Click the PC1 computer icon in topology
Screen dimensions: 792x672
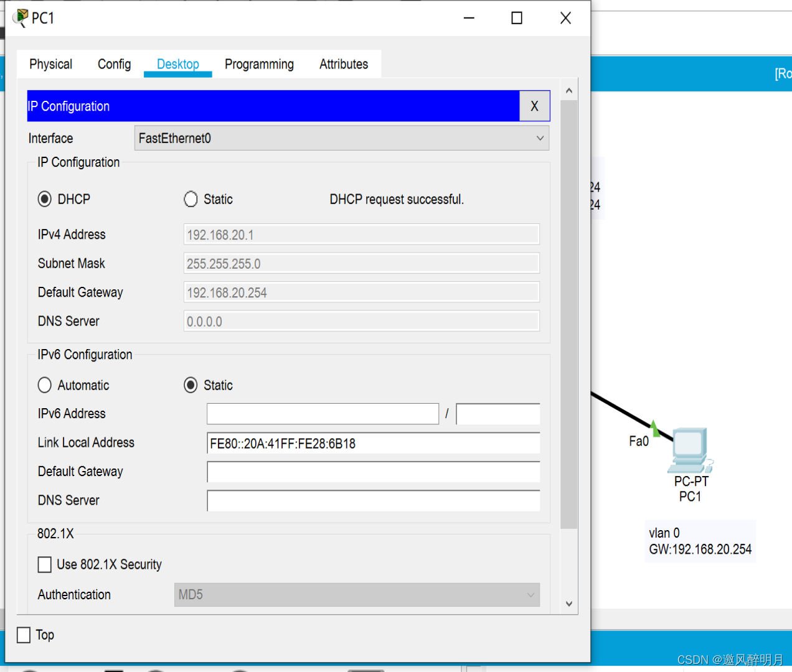point(690,449)
